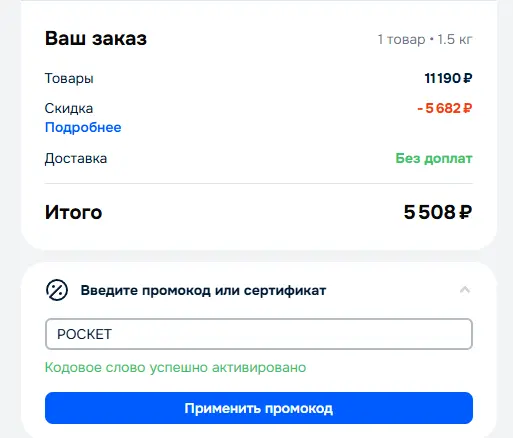Click the Итого total label
This screenshot has height=438, width=513.
pyautogui.click(x=73, y=212)
